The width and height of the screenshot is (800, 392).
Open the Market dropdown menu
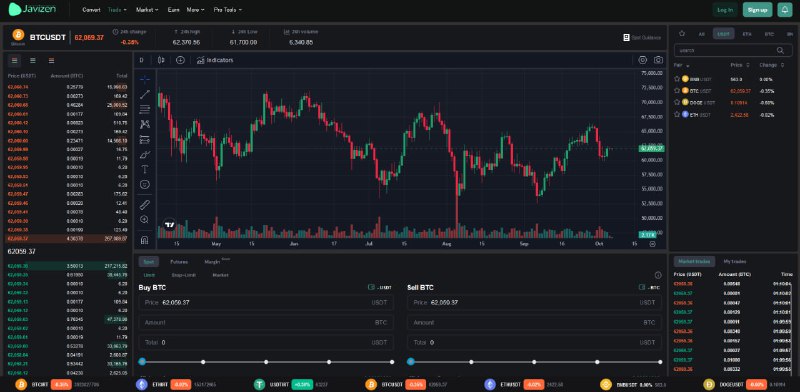click(147, 10)
